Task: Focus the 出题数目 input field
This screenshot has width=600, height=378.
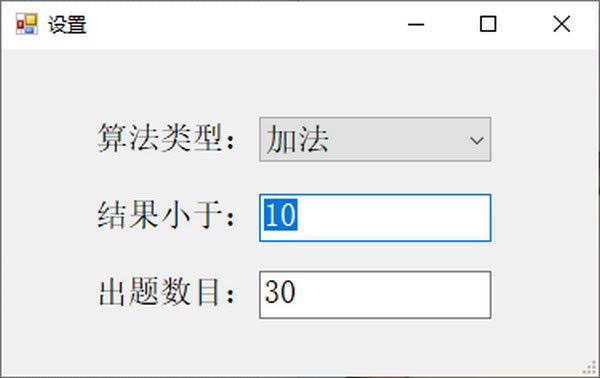Action: coord(375,295)
